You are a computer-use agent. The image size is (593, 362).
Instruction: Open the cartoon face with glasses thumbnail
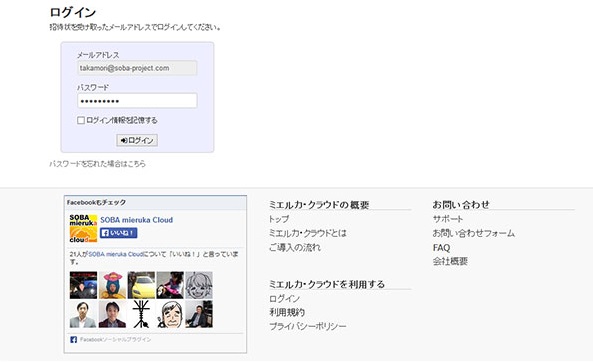(x=170, y=314)
